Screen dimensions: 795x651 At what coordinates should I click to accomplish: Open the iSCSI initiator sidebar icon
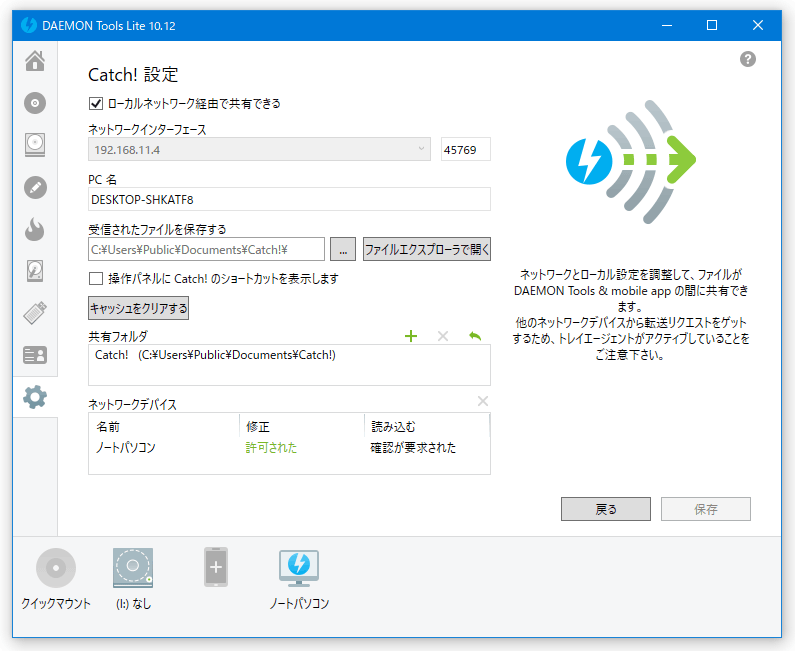point(35,355)
